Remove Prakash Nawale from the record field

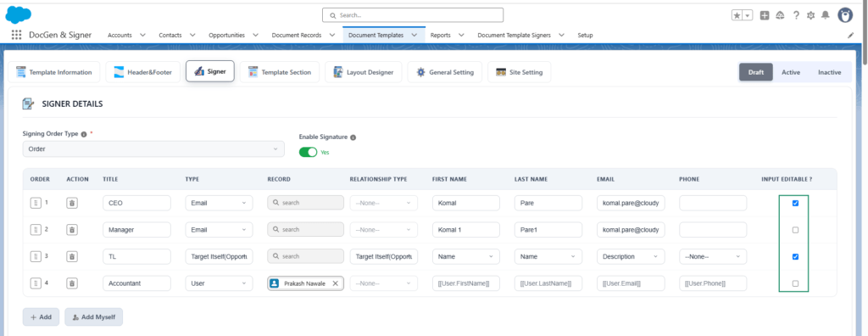coord(335,283)
